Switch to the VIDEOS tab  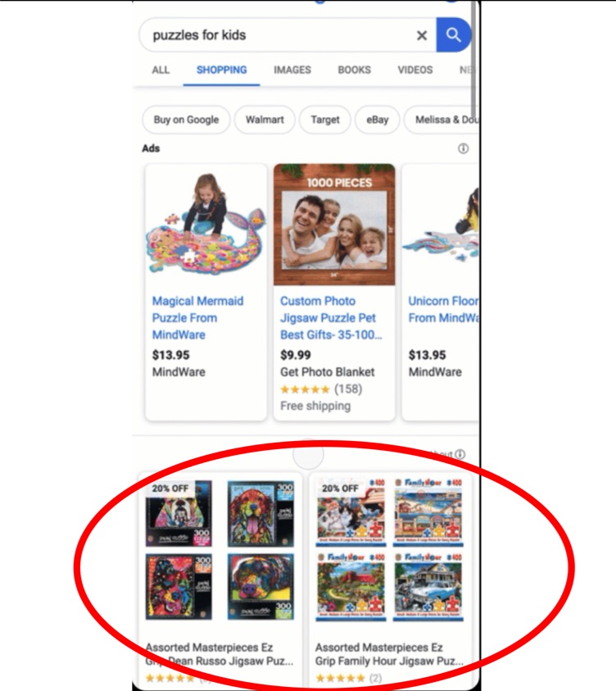click(x=415, y=70)
